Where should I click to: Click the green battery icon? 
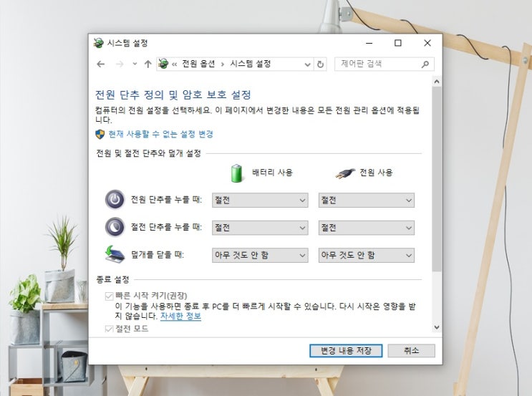coord(236,173)
